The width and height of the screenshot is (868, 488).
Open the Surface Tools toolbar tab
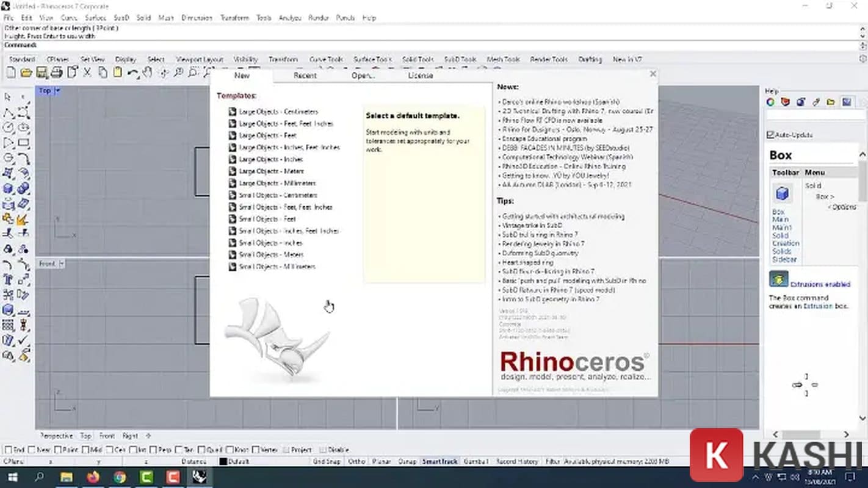click(x=372, y=59)
